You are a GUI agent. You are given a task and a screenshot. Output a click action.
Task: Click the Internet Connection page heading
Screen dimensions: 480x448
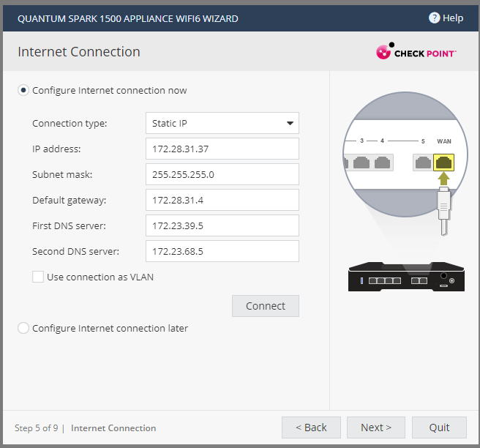79,52
